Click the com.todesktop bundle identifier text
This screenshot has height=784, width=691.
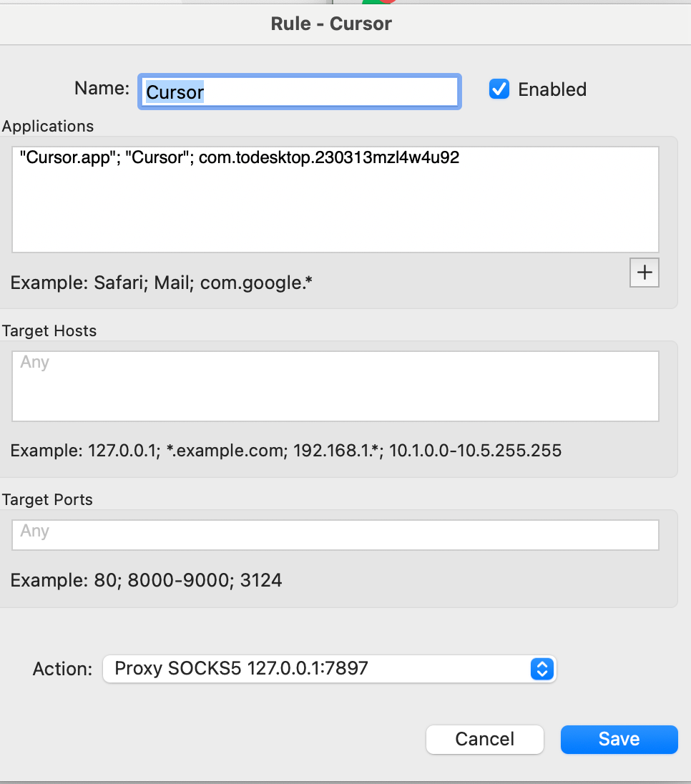coord(329,157)
